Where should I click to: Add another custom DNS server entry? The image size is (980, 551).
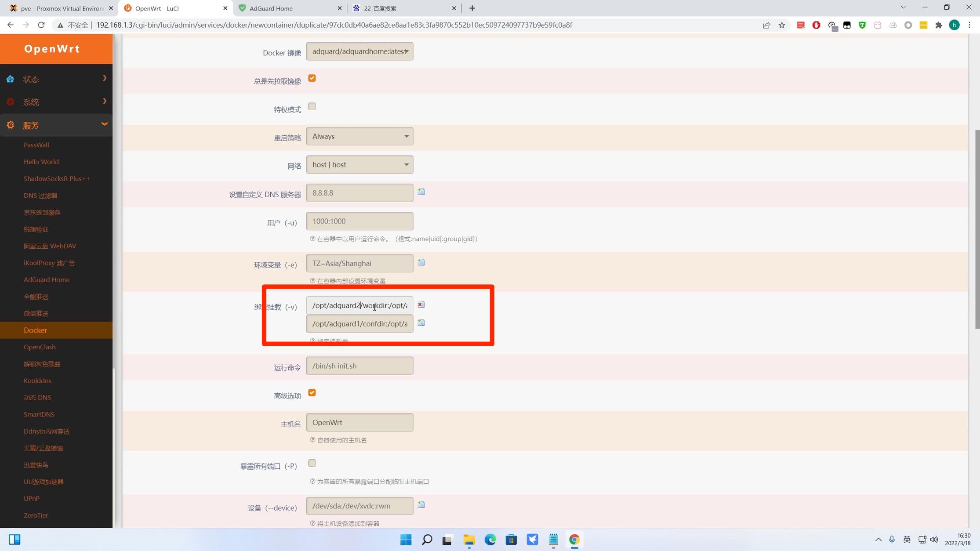tap(421, 192)
